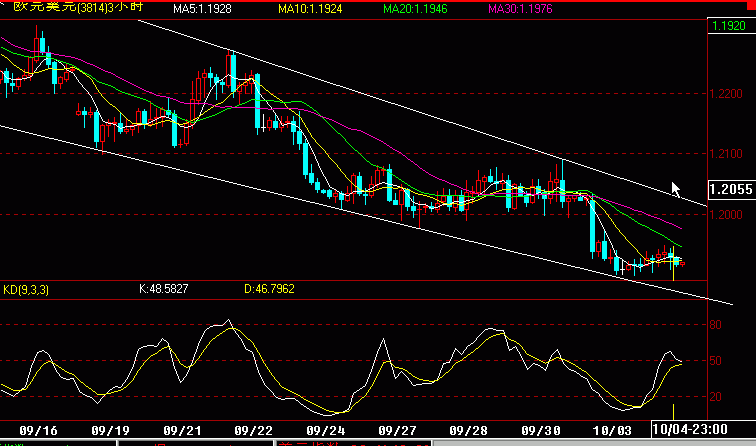The image size is (756, 446).
Task: Select the 09/16 date on time axis
Action: tap(39, 430)
